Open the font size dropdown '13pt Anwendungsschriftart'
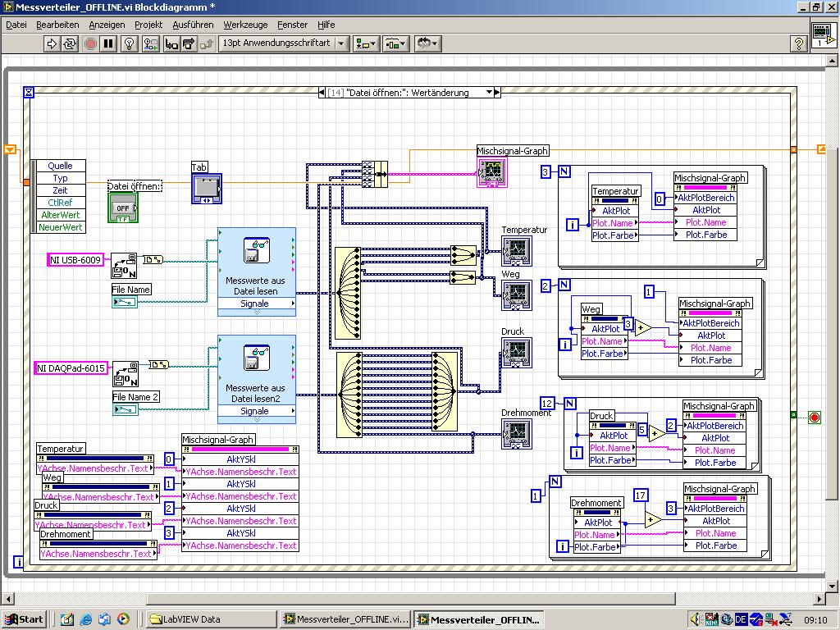 [x=284, y=44]
